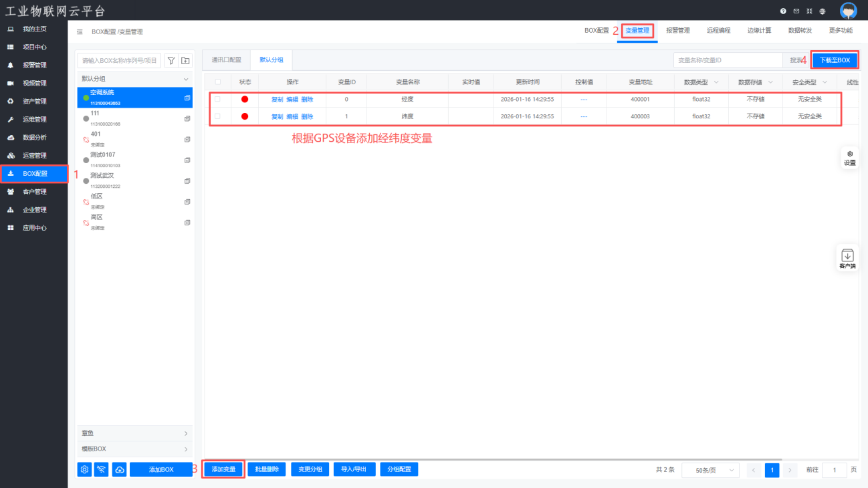The image size is (868, 488).
Task: Open the gear settings icon below BOX list
Action: [84, 469]
